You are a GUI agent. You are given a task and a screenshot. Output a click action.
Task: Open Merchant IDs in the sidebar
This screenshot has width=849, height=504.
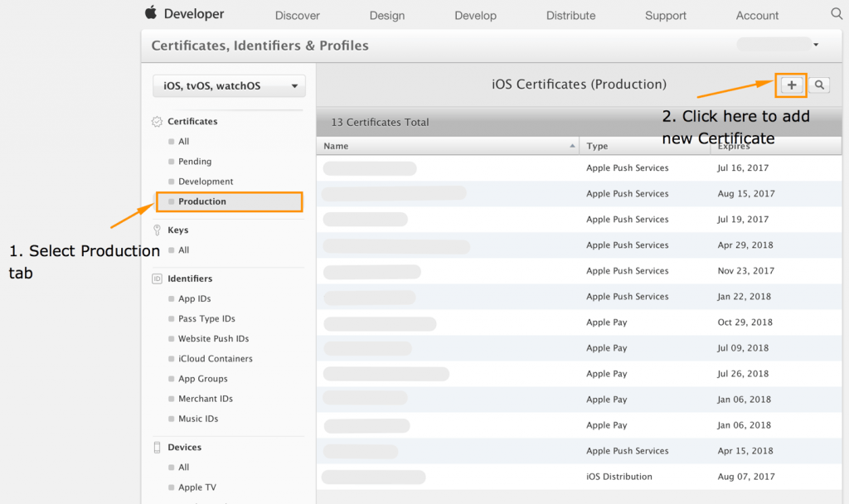[208, 399]
